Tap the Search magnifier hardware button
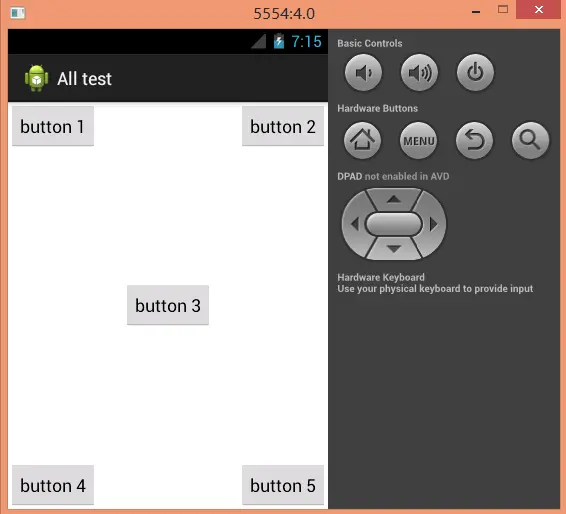566x514 pixels. click(x=530, y=140)
